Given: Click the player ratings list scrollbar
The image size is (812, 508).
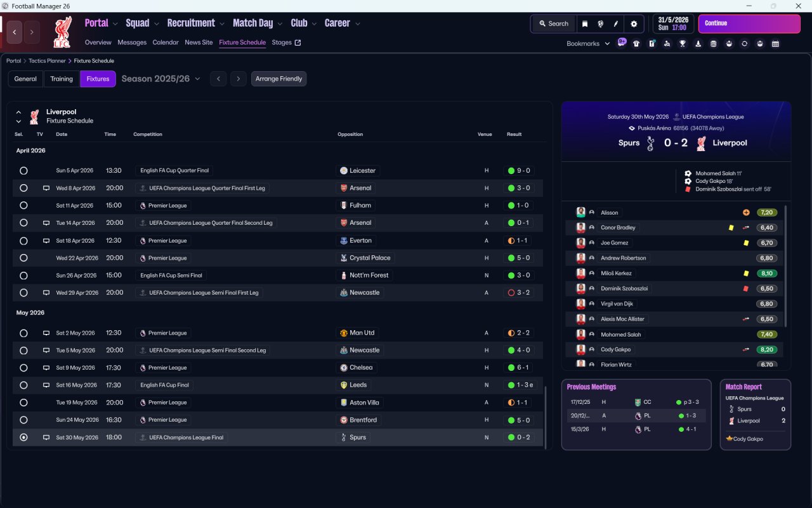Looking at the screenshot, I should pyautogui.click(x=785, y=267).
